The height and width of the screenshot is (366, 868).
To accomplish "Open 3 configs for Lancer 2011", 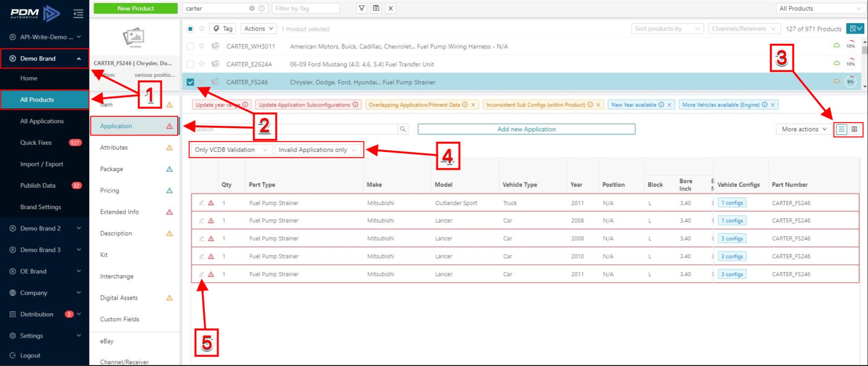I will point(732,274).
